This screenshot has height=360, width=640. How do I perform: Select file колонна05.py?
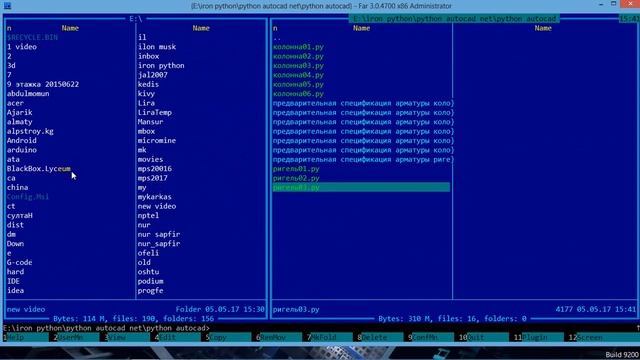pyautogui.click(x=298, y=84)
